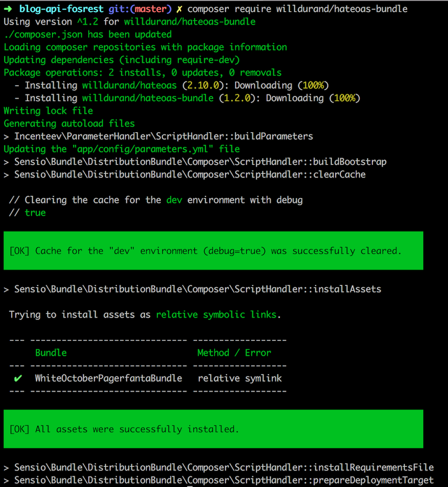
Task: Click the 'blog-api-fosrest' directory name
Action: 61,9
